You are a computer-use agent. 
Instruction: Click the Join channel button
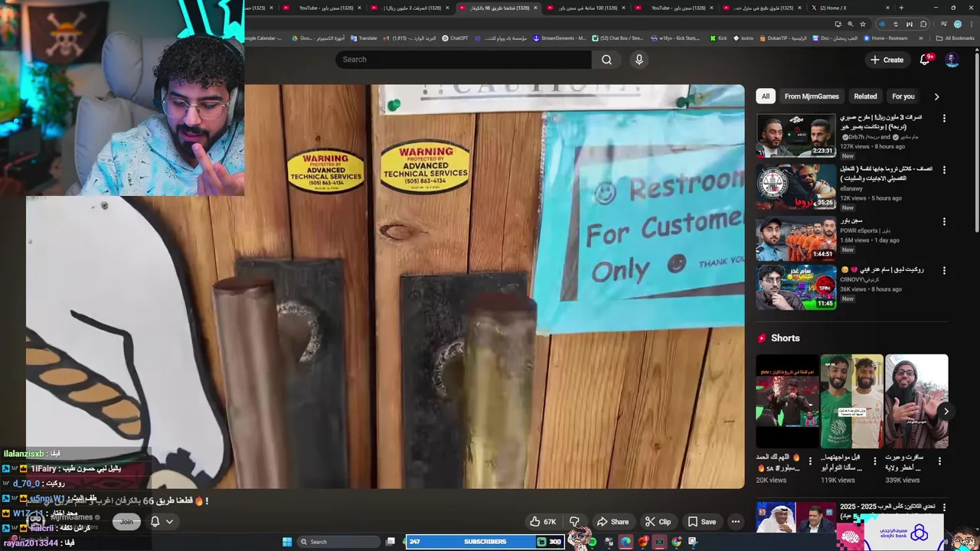pyautogui.click(x=126, y=521)
